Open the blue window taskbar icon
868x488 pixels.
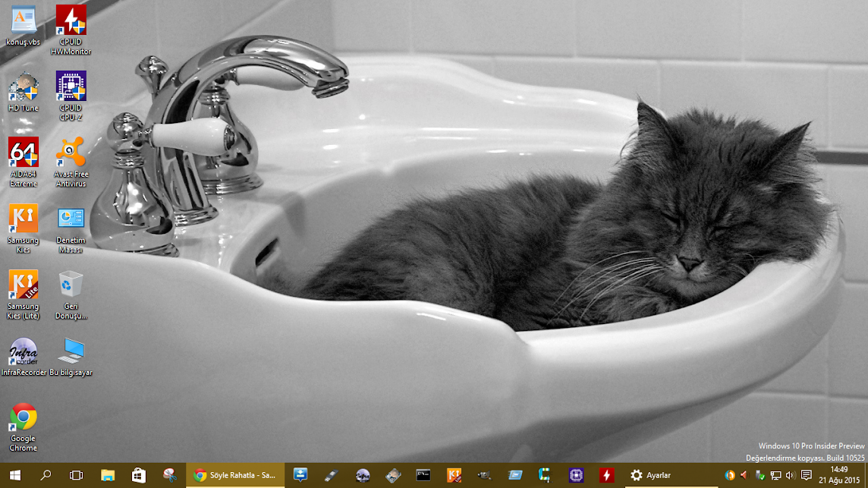click(515, 475)
